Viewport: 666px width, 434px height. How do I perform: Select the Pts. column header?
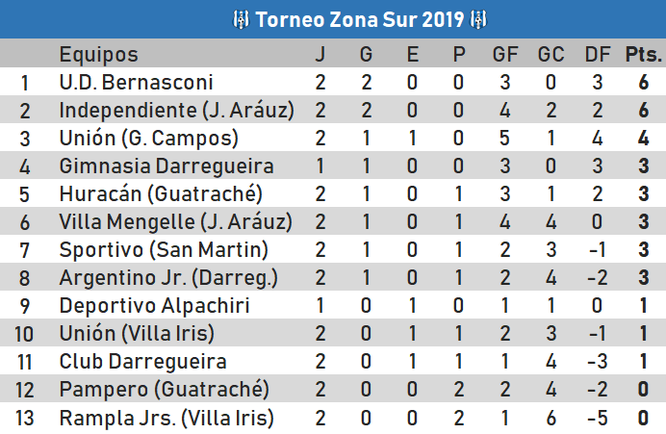pos(643,54)
